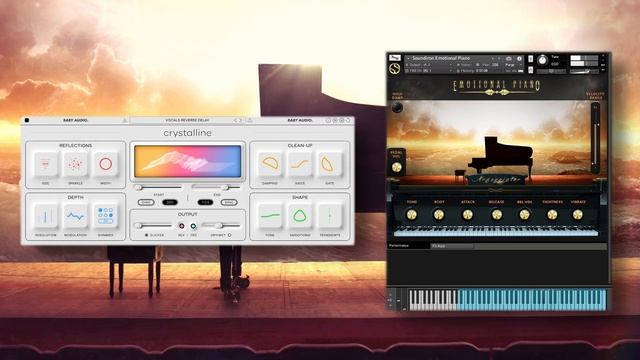This screenshot has width=640, height=360.
Task: Click the Kontakt instrument info icon
Action: click(x=519, y=59)
